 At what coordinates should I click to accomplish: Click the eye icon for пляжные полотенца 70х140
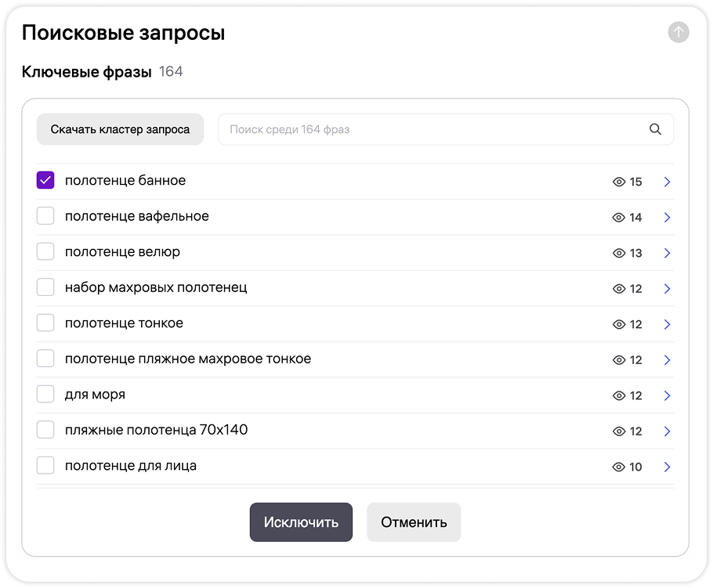tap(618, 431)
